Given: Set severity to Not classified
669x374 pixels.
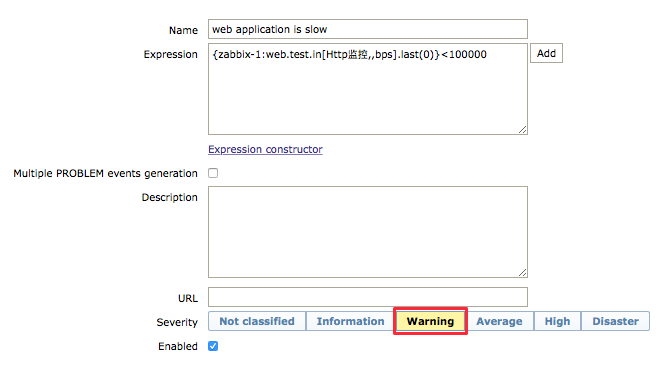Looking at the screenshot, I should (257, 321).
